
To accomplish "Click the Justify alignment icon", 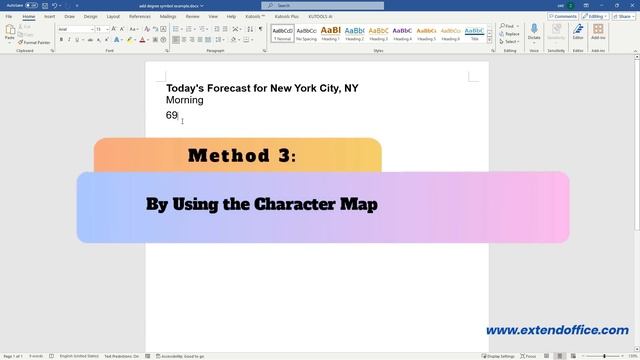I will coord(200,40).
